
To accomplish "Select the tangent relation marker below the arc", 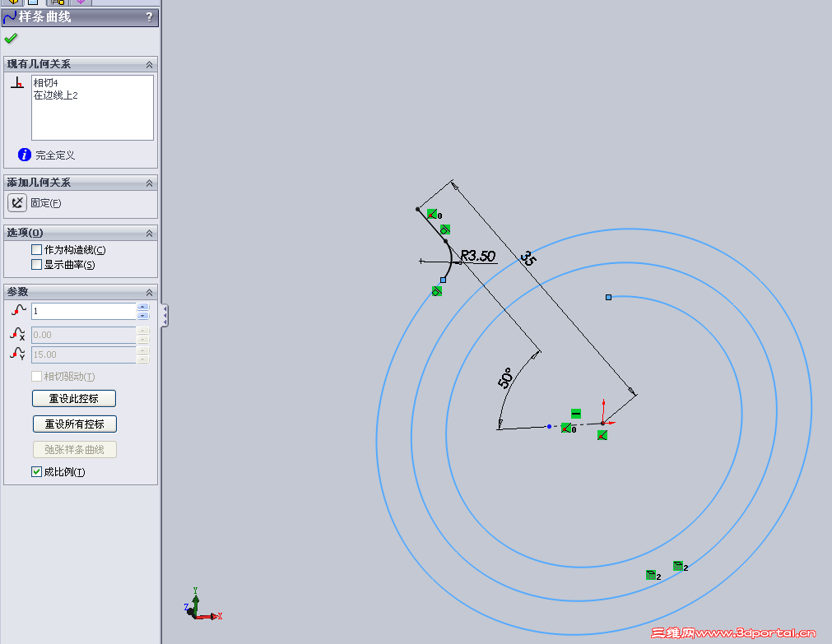I will coord(437,291).
